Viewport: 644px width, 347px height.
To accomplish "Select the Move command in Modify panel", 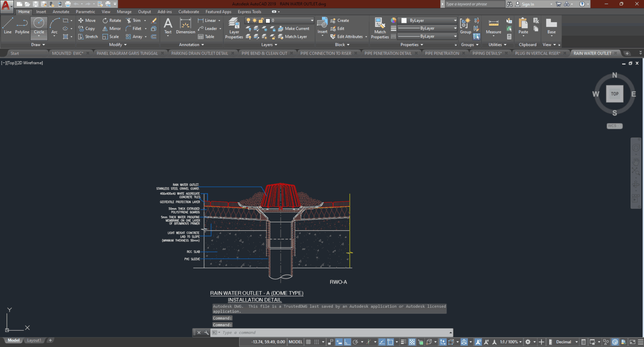I will [x=87, y=20].
